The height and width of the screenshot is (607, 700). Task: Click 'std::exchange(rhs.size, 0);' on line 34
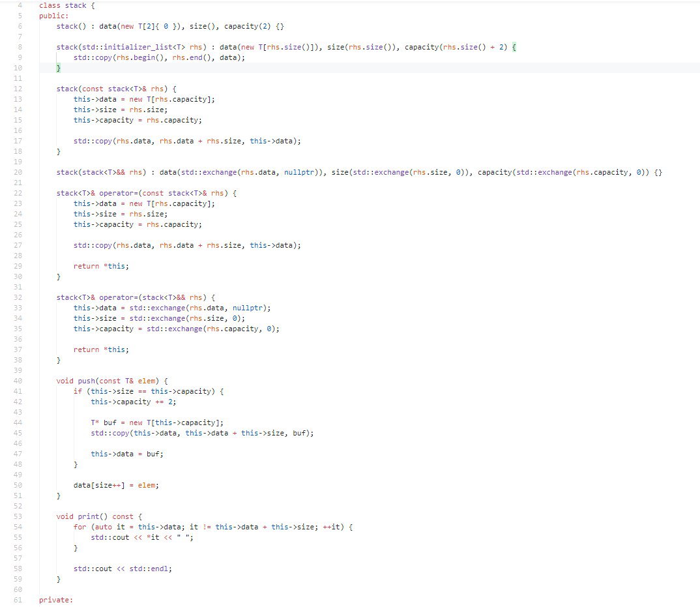(187, 318)
